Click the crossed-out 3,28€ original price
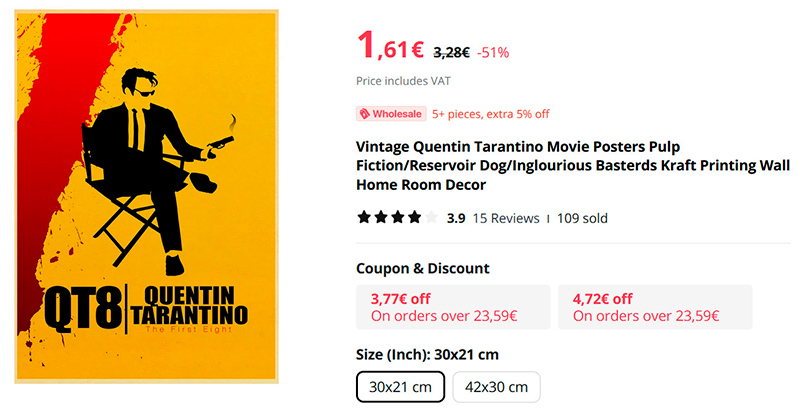 coord(451,52)
